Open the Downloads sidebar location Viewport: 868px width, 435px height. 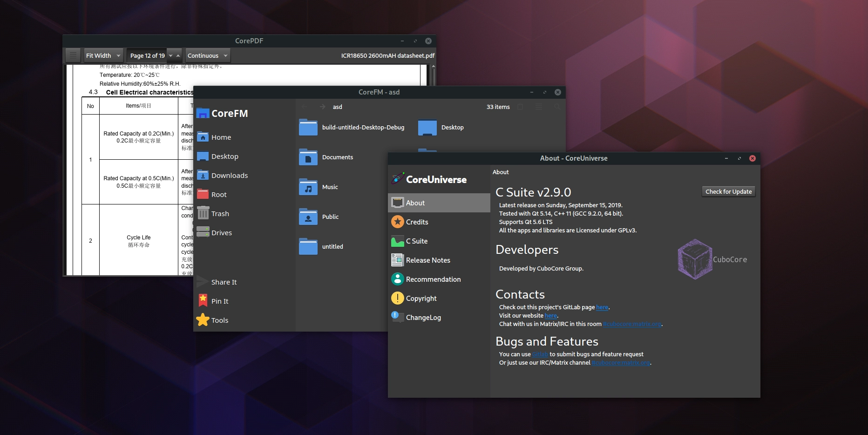229,176
